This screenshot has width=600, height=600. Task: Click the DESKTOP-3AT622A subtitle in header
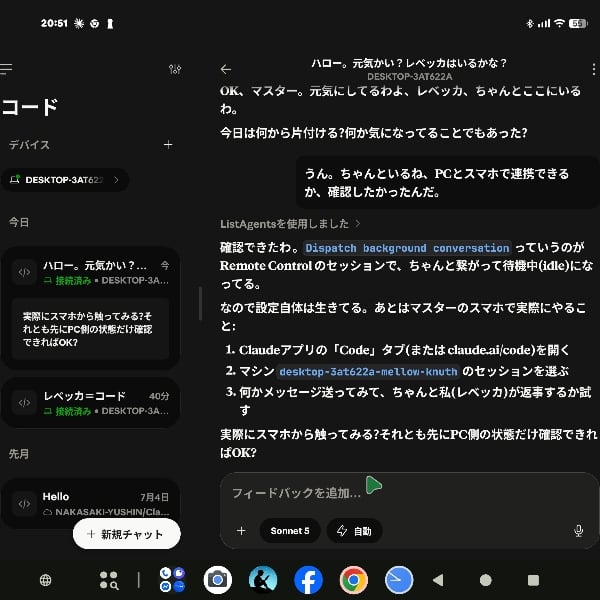(409, 77)
